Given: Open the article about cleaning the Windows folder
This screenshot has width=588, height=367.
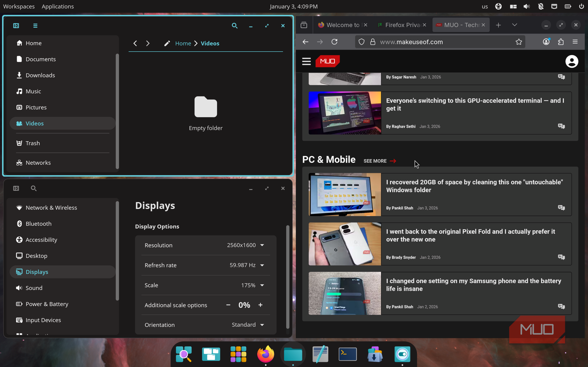Looking at the screenshot, I should click(475, 186).
